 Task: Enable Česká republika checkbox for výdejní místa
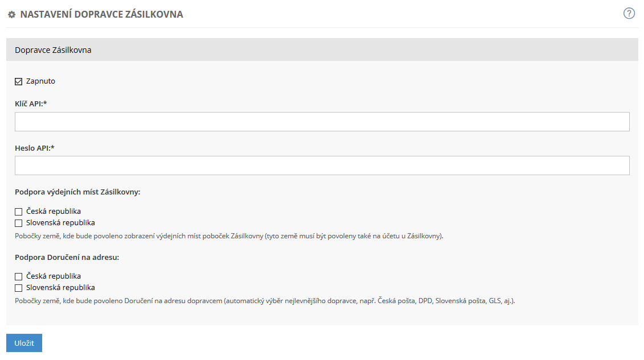point(18,212)
